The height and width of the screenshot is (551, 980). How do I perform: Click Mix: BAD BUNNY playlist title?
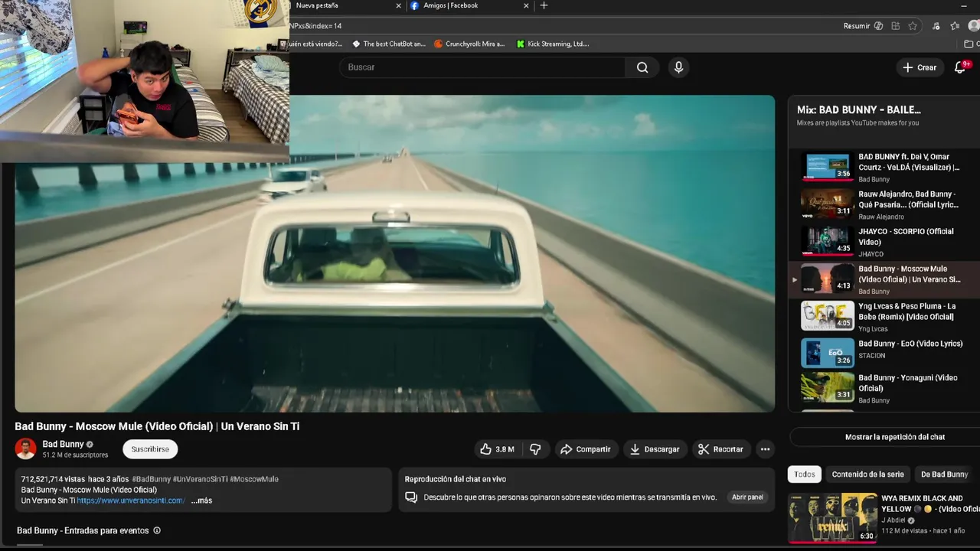click(859, 110)
